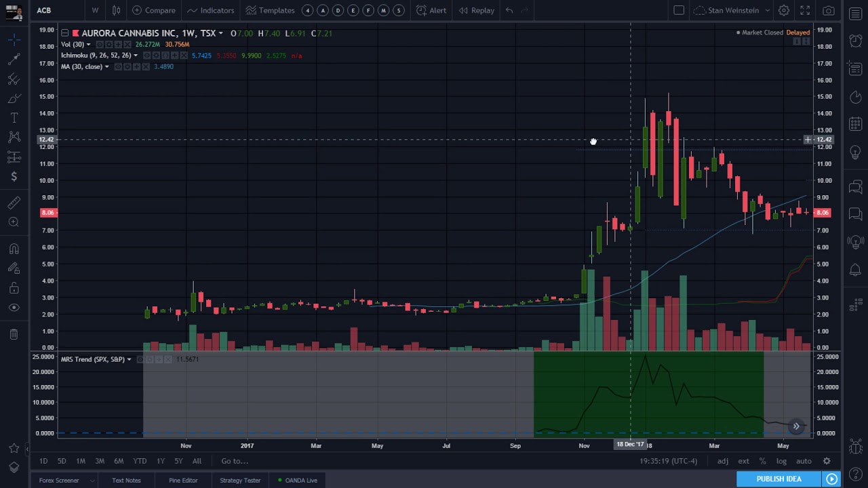
Task: Change the W weekly interval
Action: point(95,10)
